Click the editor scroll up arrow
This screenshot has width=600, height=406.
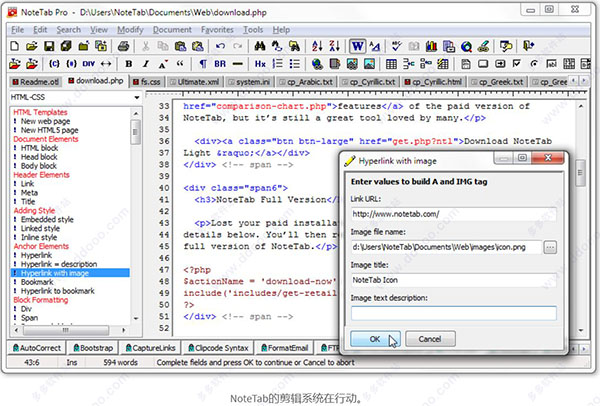click(581, 106)
